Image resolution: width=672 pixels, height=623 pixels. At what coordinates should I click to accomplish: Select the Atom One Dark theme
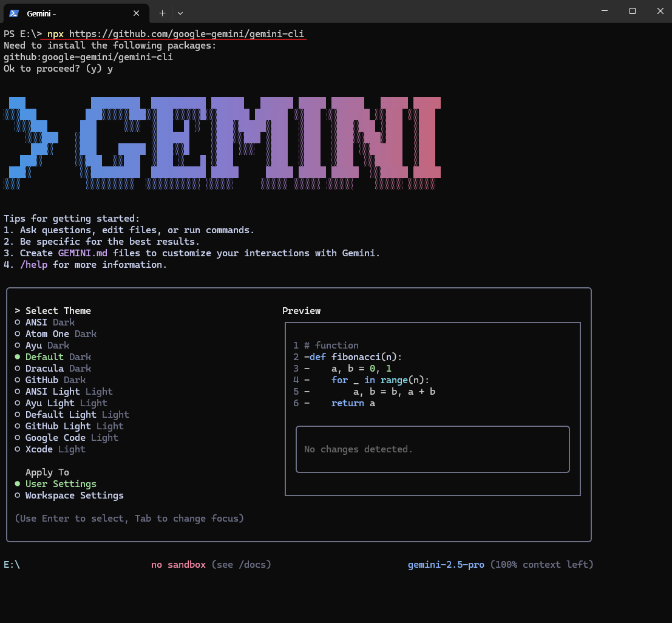click(56, 334)
